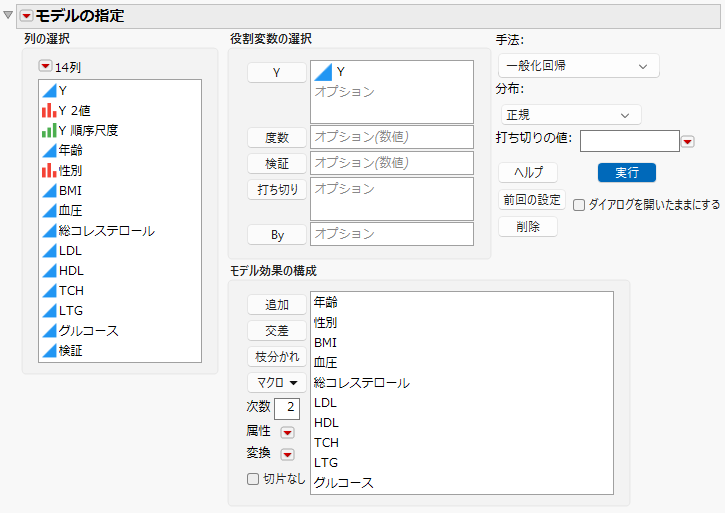Click continuous icon next to BMI column
The width and height of the screenshot is (725, 513).
[49, 191]
